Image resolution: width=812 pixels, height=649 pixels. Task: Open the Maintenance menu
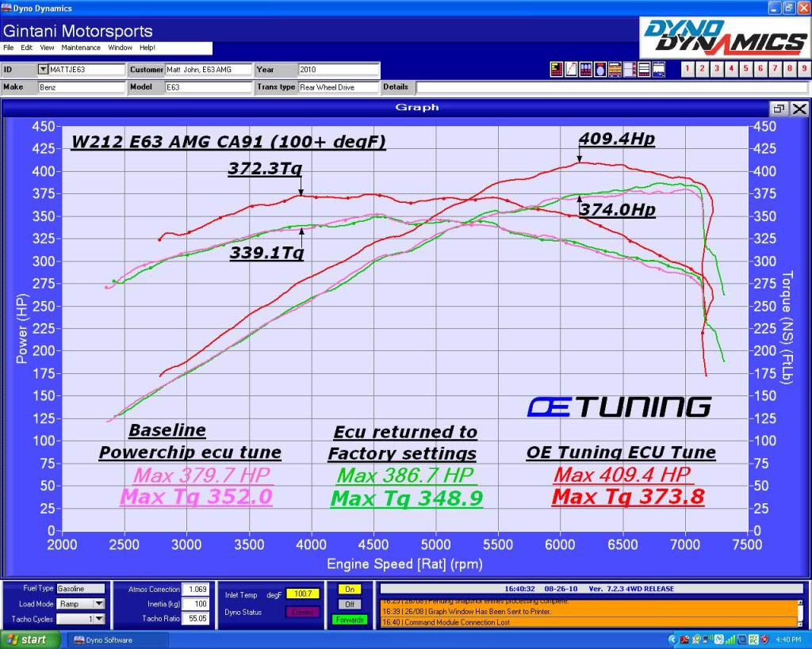(80, 48)
